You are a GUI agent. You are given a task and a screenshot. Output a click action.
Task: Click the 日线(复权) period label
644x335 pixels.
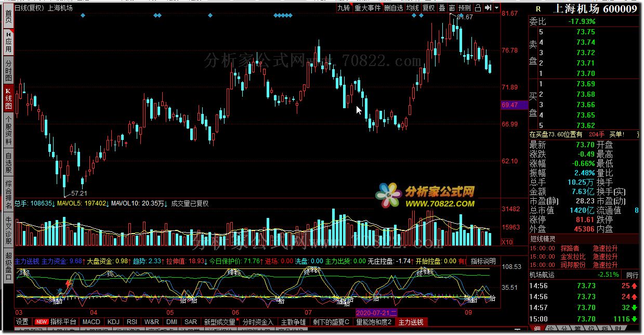pyautogui.click(x=29, y=8)
